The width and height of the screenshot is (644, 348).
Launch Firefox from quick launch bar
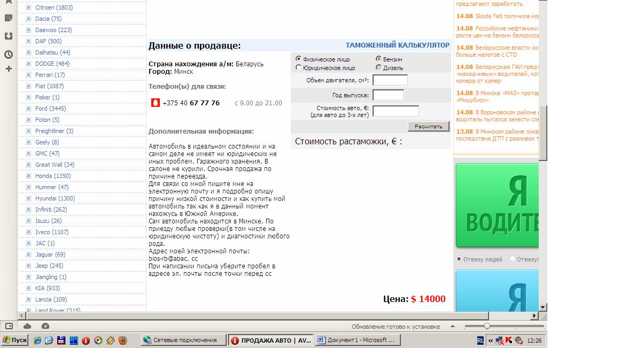coord(123,340)
